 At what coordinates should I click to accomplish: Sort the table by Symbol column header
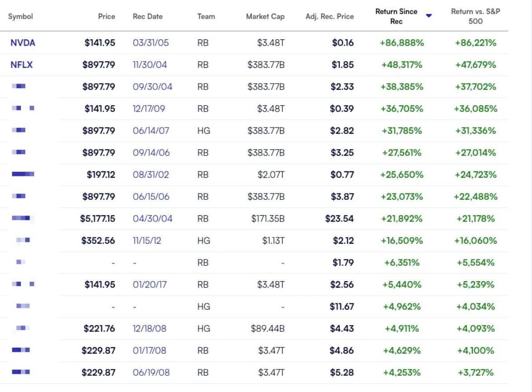[x=20, y=16]
